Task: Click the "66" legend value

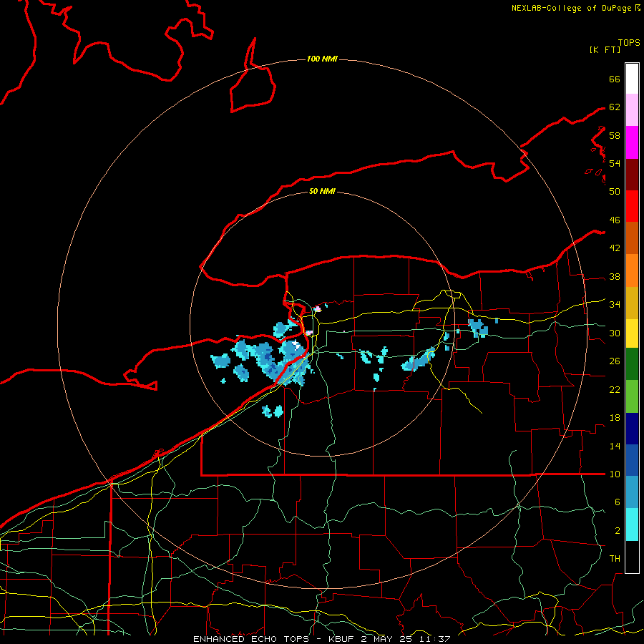Action: [x=615, y=79]
